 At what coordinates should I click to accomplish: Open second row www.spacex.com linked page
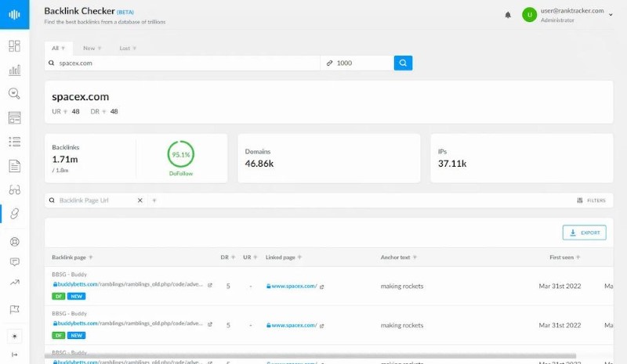pos(292,325)
